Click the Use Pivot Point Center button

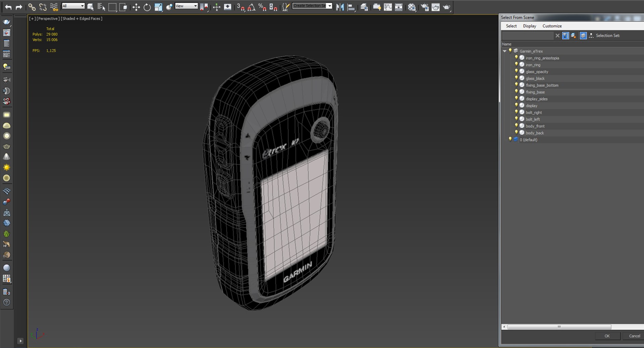pos(204,7)
